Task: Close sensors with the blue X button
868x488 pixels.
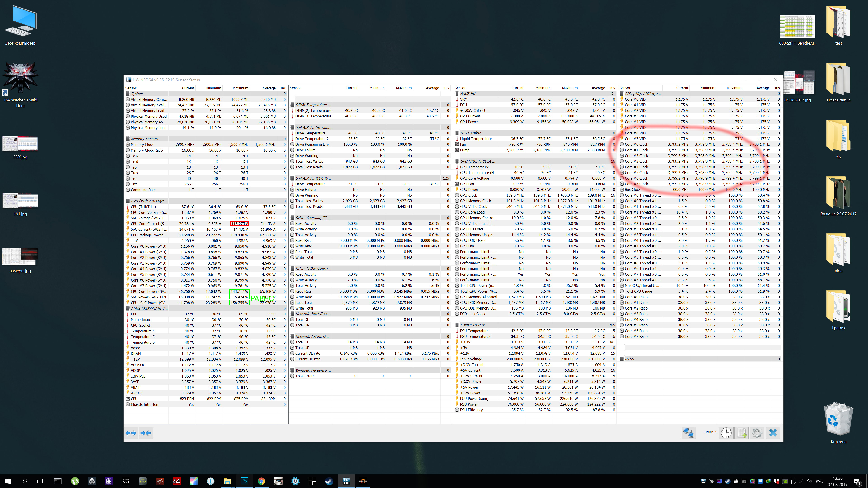Action: point(773,433)
